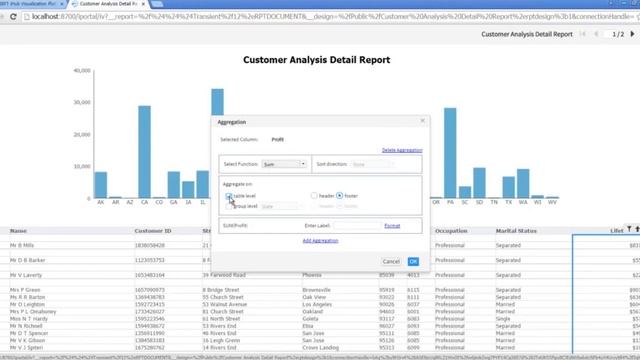This screenshot has width=640, height=360.
Task: Reload the page with the browser refresh icon
Action: point(13,17)
